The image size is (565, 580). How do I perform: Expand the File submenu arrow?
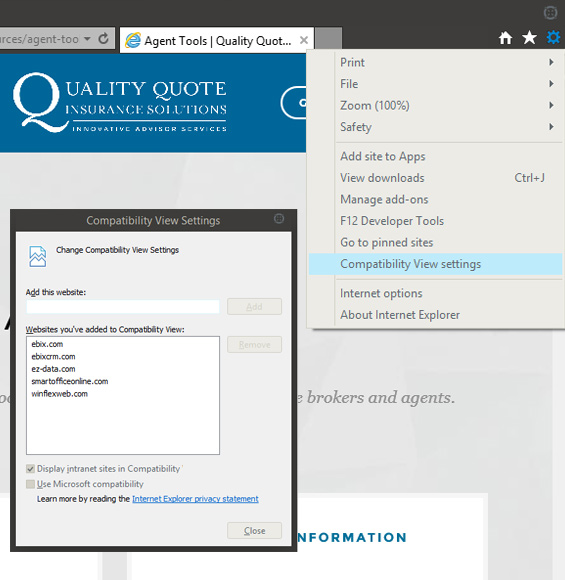coord(551,84)
